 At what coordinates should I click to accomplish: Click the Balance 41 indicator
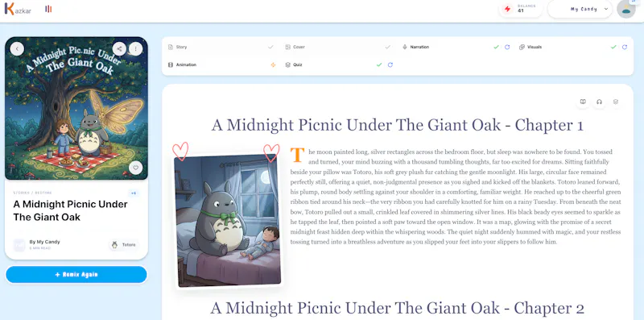(x=521, y=9)
